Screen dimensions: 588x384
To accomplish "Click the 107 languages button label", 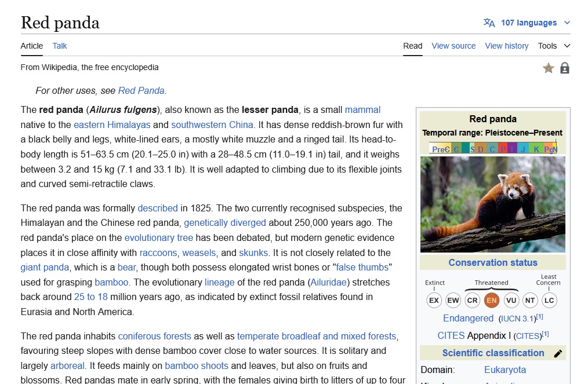I will pyautogui.click(x=529, y=23).
